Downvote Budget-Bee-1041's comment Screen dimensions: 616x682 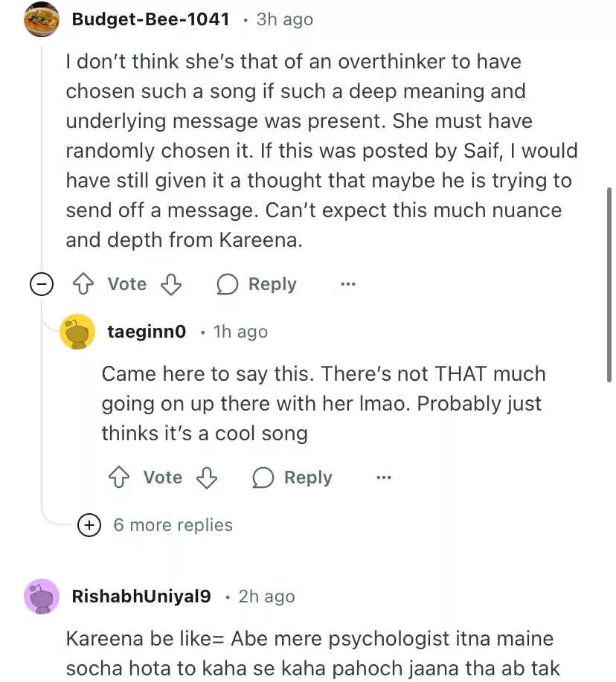(x=172, y=284)
